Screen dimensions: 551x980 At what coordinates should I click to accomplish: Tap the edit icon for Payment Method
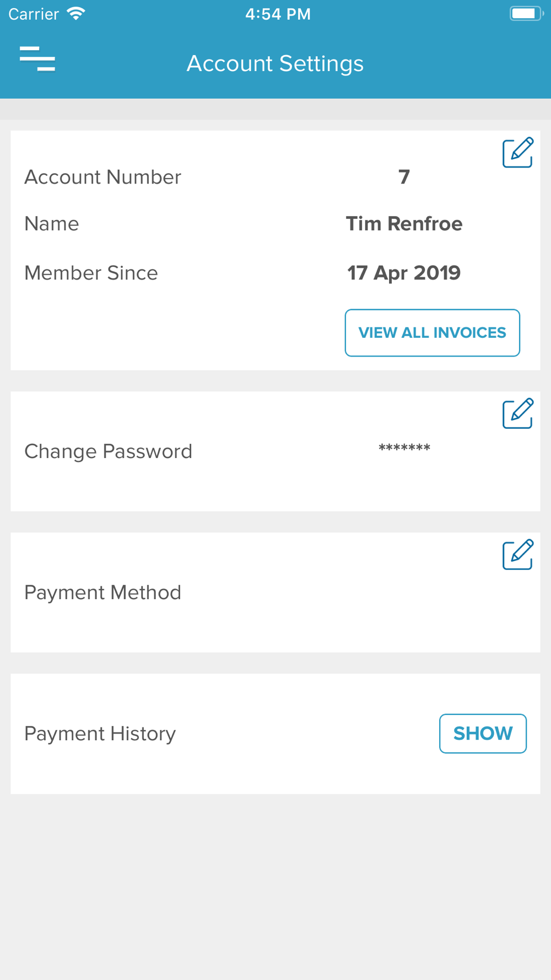point(517,554)
